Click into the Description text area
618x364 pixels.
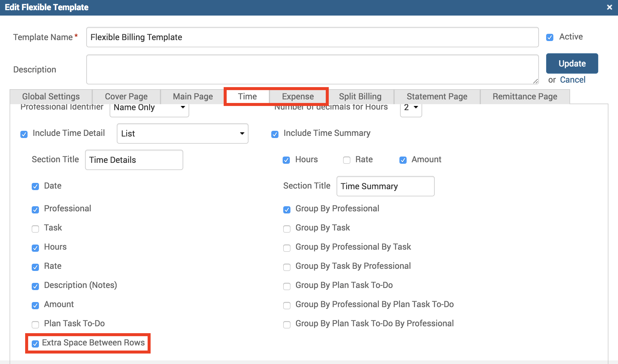point(312,69)
